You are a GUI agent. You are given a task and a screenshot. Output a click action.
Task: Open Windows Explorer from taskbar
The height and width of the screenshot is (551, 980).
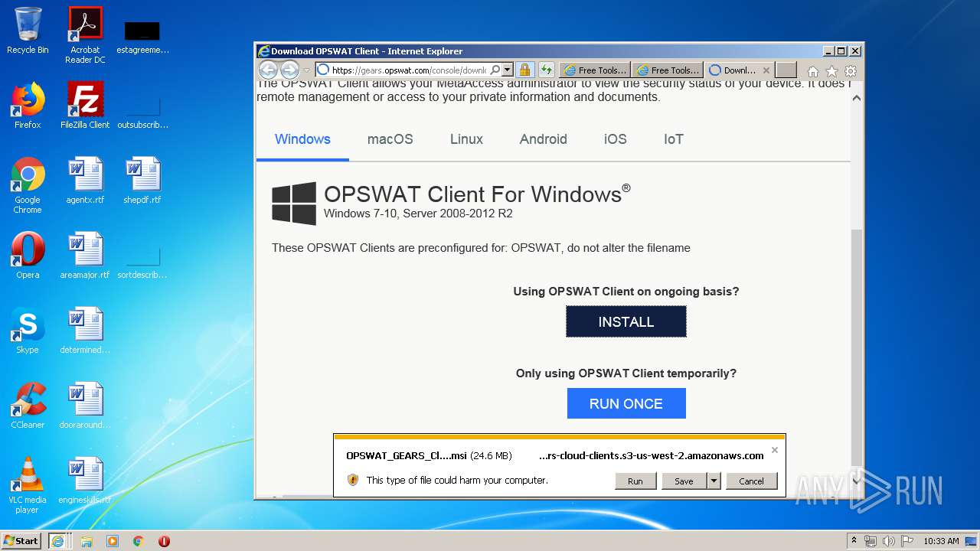pyautogui.click(x=87, y=541)
